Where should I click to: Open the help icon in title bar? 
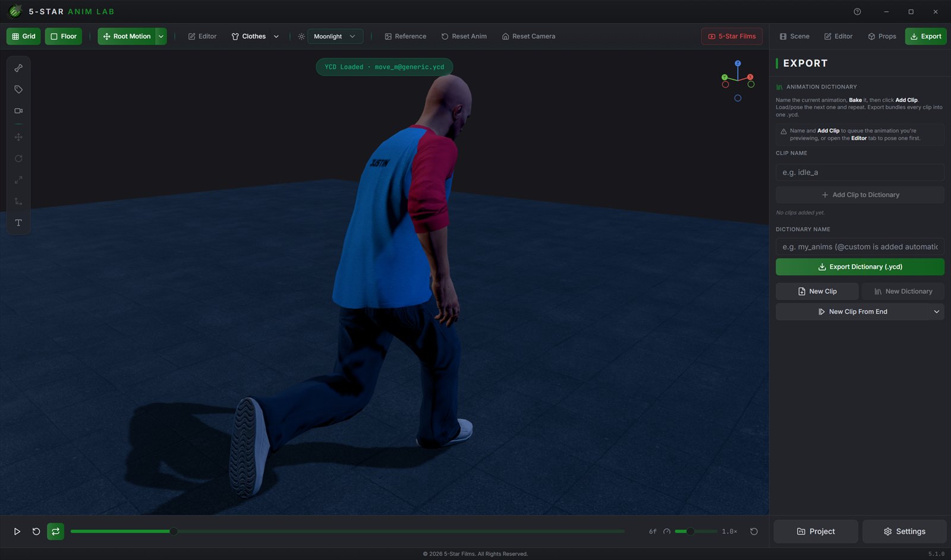(x=857, y=11)
